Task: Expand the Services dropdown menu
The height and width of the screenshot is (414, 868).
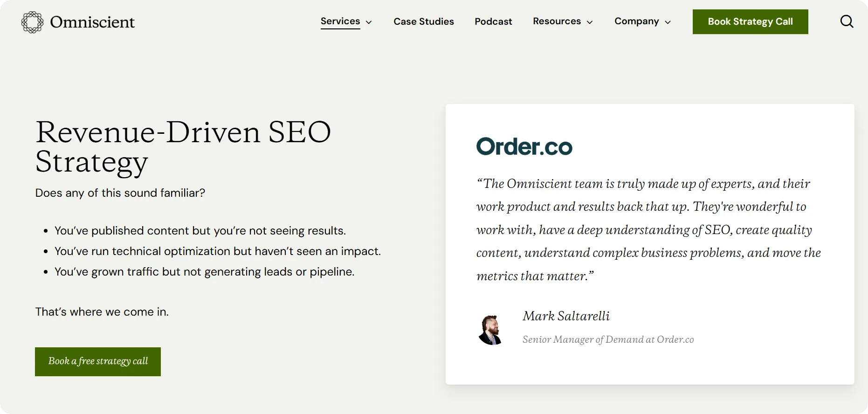Action: (x=340, y=21)
